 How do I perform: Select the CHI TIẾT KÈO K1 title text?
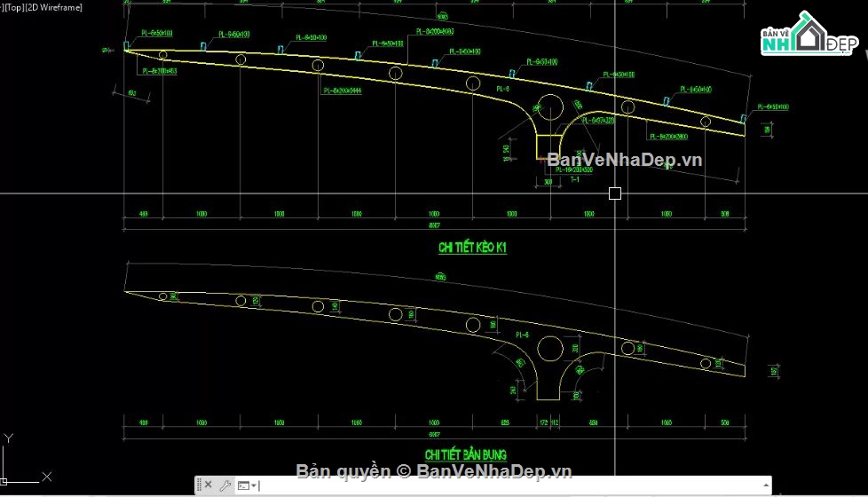(x=472, y=248)
